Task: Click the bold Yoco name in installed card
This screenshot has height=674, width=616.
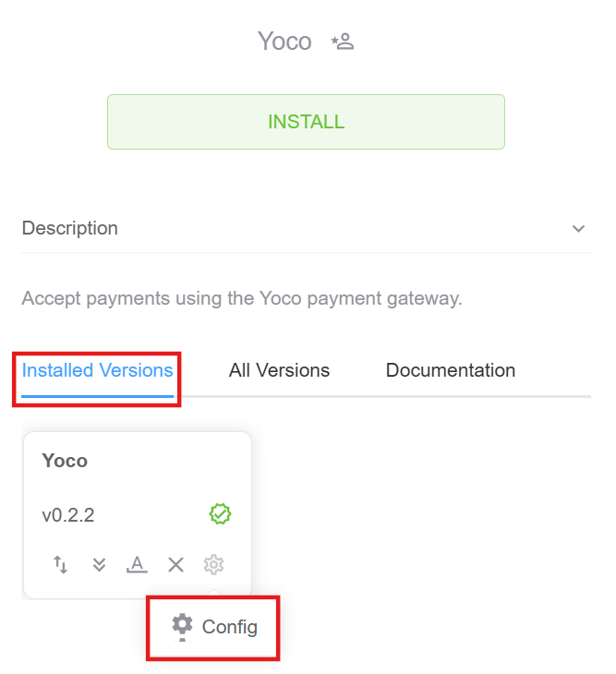Action: 65,461
